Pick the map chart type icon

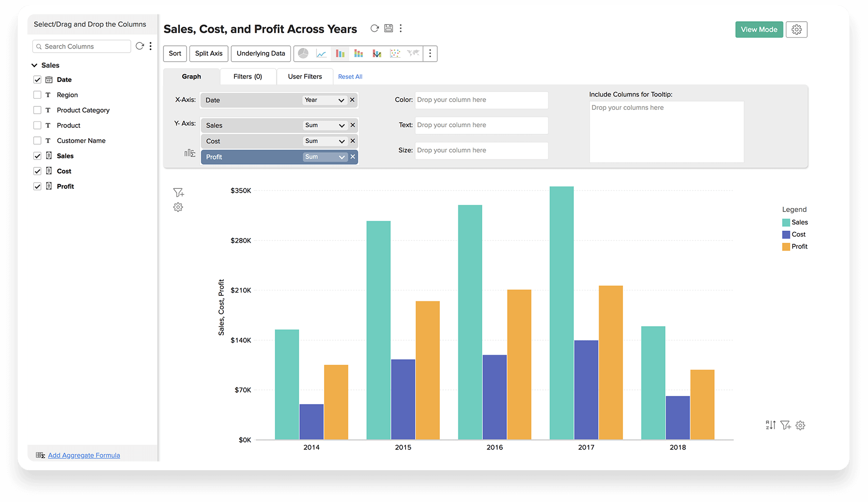(413, 53)
